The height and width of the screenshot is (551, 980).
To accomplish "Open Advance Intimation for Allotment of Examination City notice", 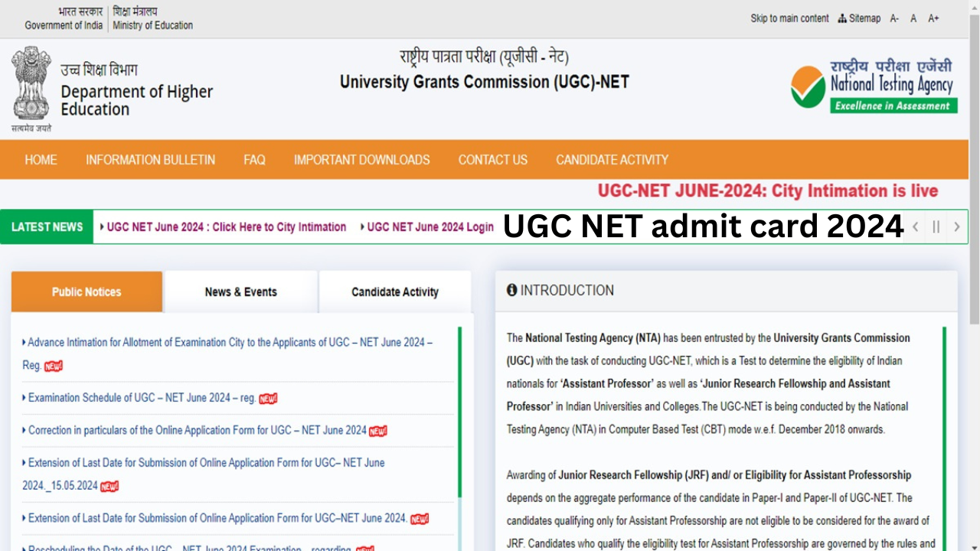I will (x=227, y=354).
